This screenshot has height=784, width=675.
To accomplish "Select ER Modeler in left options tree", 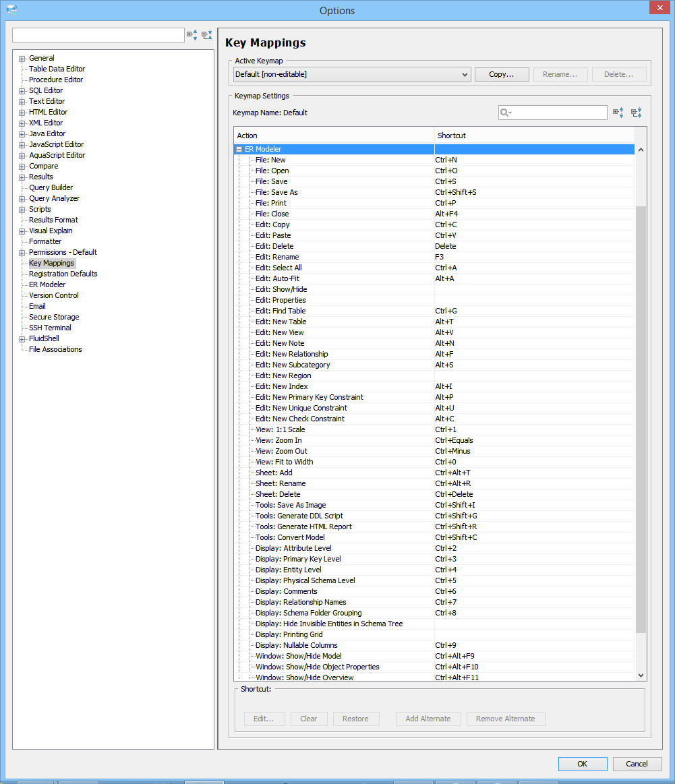I will pos(47,284).
